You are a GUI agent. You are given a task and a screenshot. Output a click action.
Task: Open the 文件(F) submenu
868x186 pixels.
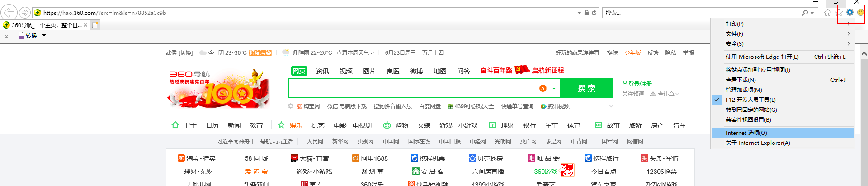[x=783, y=34]
